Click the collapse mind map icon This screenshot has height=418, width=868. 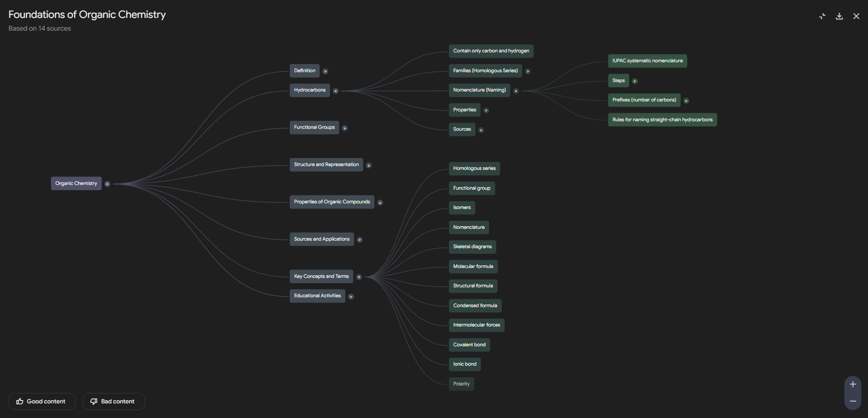822,16
